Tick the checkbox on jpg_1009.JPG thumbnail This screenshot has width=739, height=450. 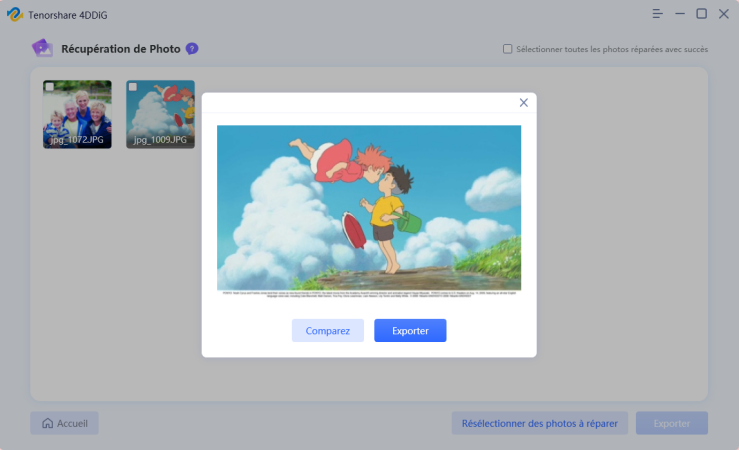pyautogui.click(x=133, y=87)
